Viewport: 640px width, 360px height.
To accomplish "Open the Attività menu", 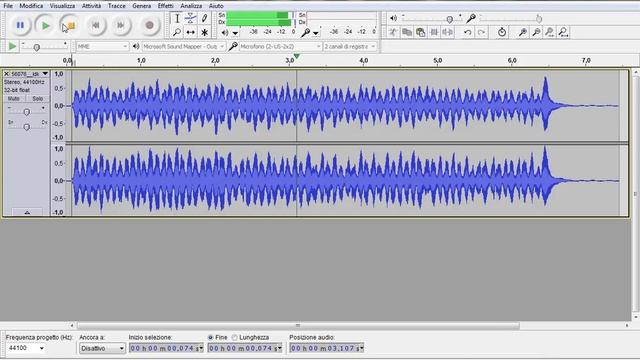I will (x=91, y=6).
